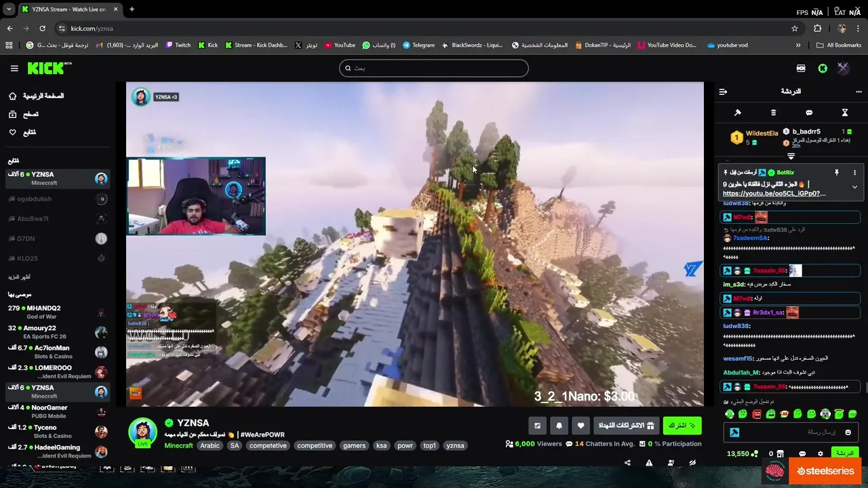Viewport: 868px width, 488px height.
Task: Click the hourglass slow-mode icon
Action: click(845, 113)
